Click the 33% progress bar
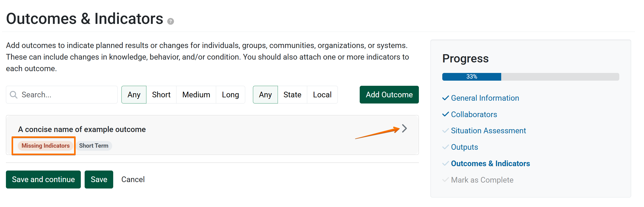The width and height of the screenshot is (644, 207). coord(531,77)
